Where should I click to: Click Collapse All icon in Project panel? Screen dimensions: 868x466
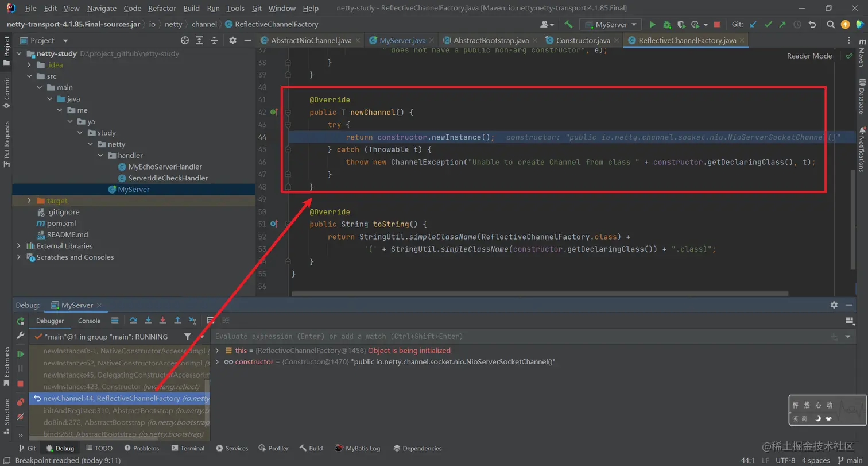214,40
